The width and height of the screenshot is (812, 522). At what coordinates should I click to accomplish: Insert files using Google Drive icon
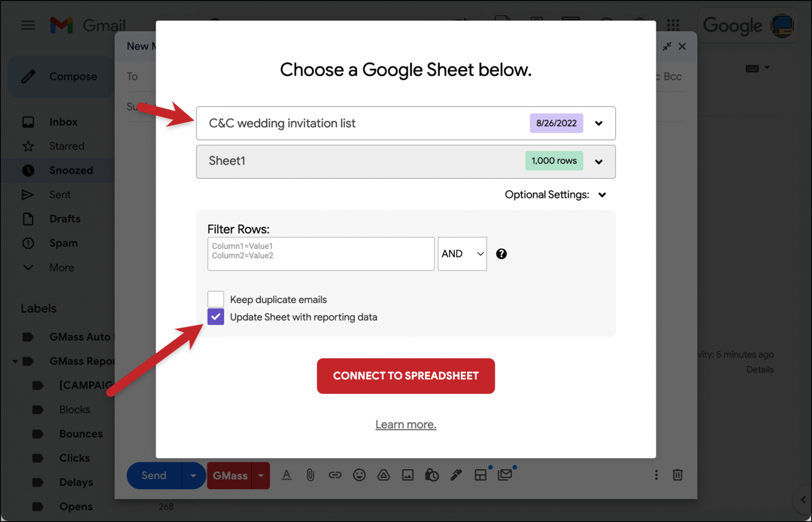383,475
